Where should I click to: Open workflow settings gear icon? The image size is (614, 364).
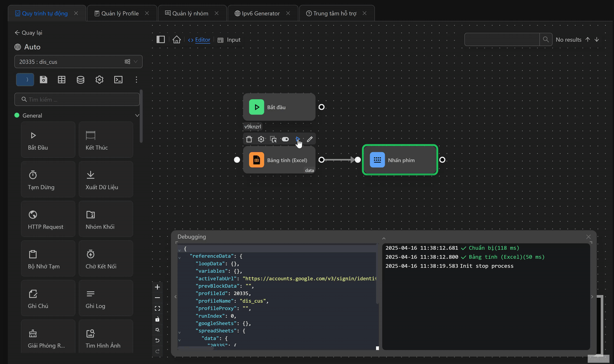pyautogui.click(x=99, y=79)
